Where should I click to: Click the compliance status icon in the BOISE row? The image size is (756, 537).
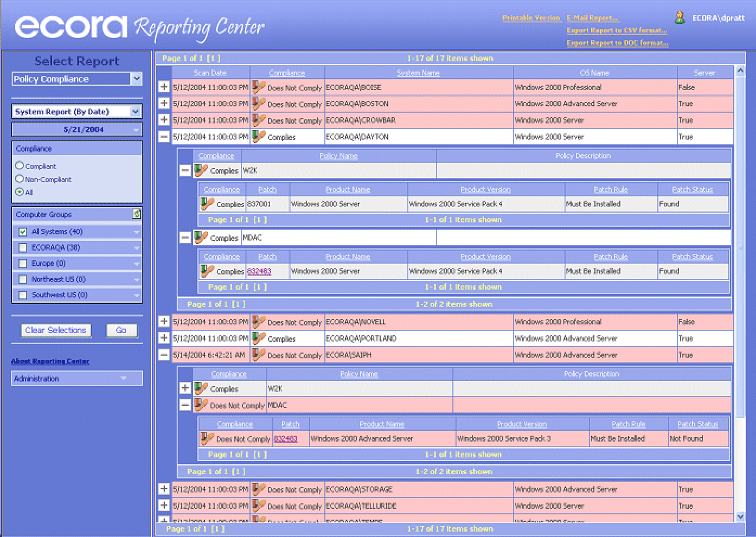(259, 87)
